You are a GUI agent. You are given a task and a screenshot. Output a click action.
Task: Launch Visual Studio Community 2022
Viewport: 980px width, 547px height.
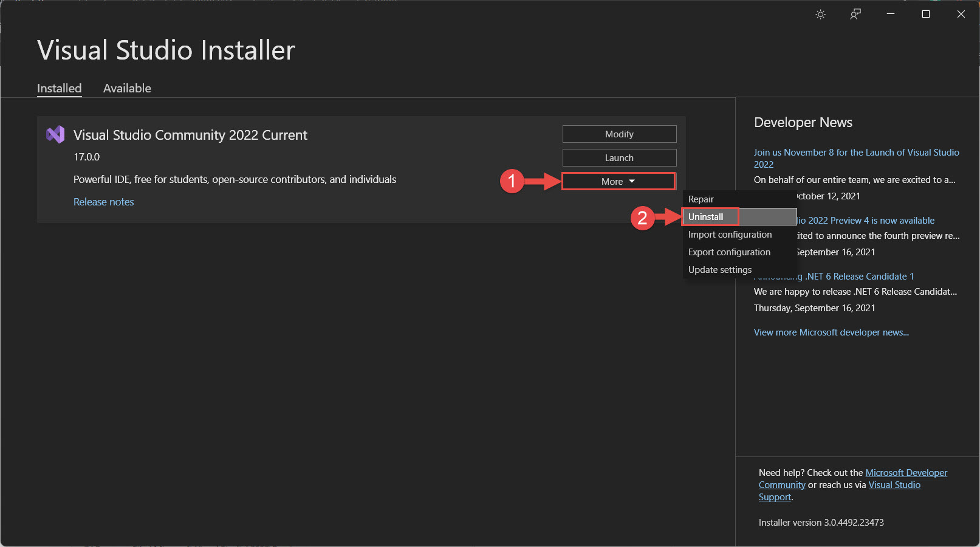pos(619,157)
